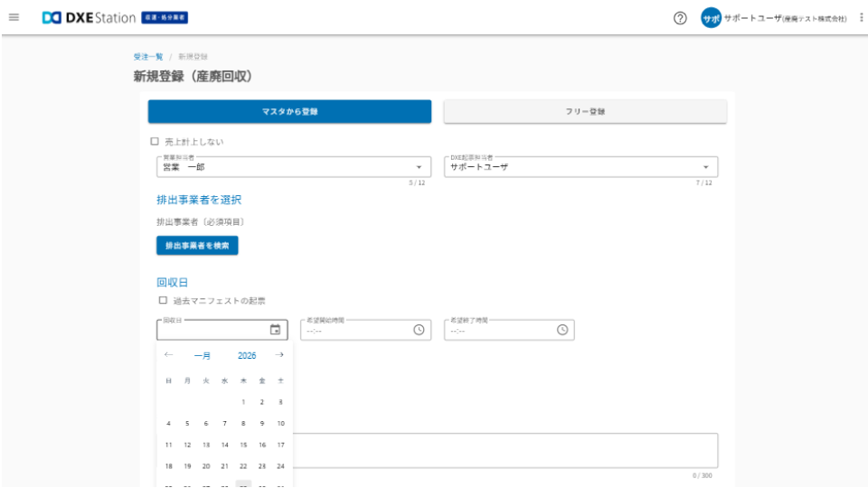The height and width of the screenshot is (488, 868).
Task: Switch to マスタから登録 tab
Action: pyautogui.click(x=289, y=111)
